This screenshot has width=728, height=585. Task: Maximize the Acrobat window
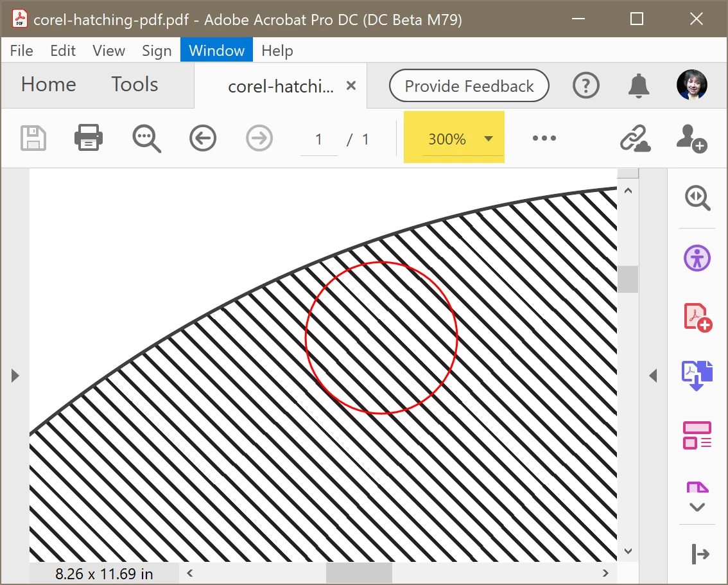point(637,19)
